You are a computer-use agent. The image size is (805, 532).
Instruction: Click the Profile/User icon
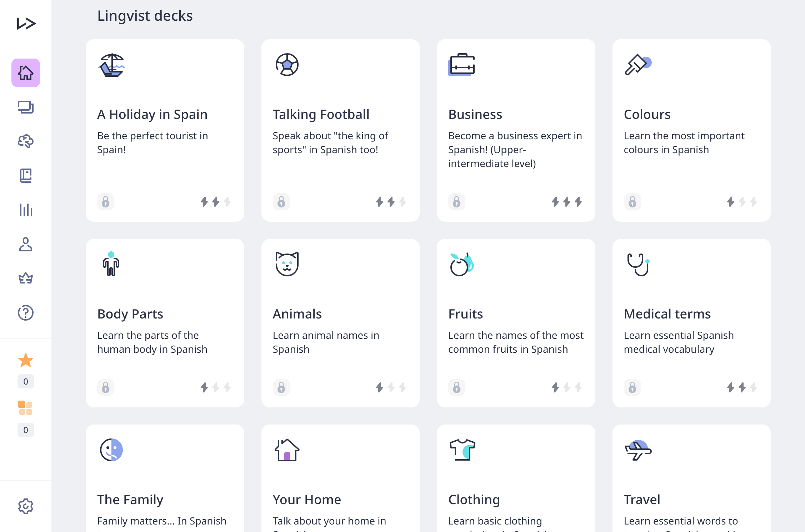pos(25,244)
